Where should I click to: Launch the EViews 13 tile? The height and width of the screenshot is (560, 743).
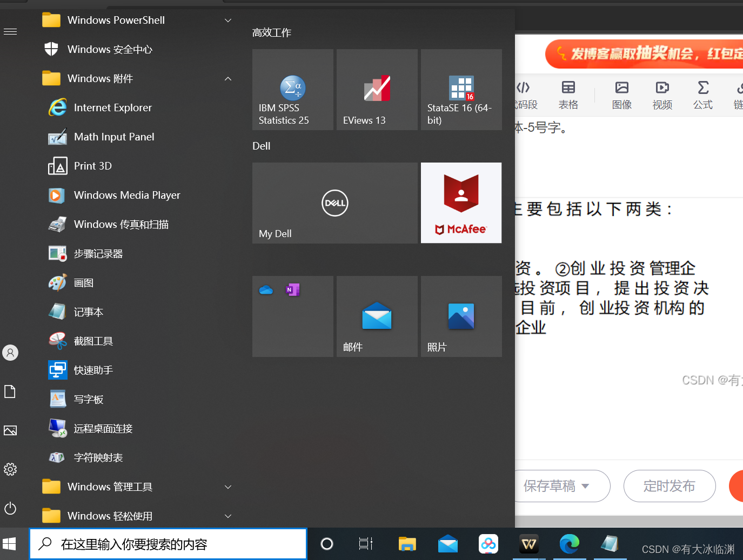[x=377, y=90]
